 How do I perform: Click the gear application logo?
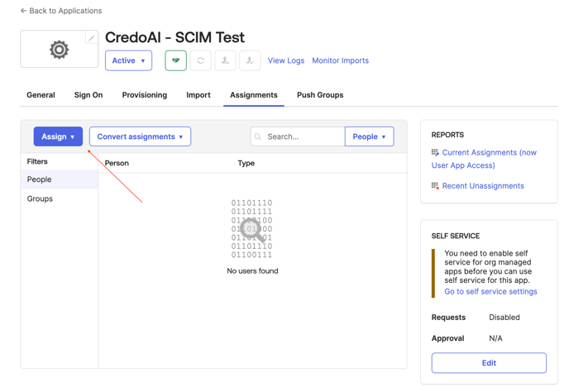click(59, 50)
